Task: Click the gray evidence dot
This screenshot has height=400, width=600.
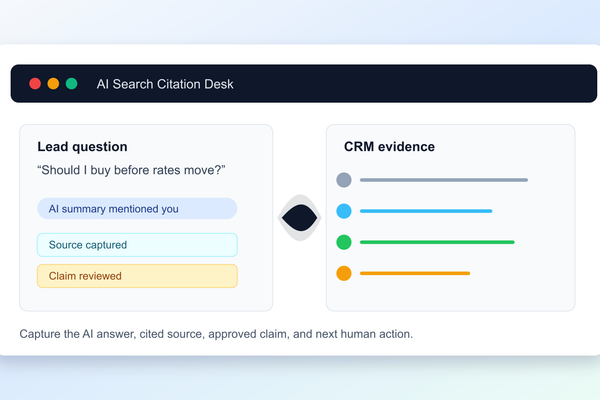Action: coord(344,180)
